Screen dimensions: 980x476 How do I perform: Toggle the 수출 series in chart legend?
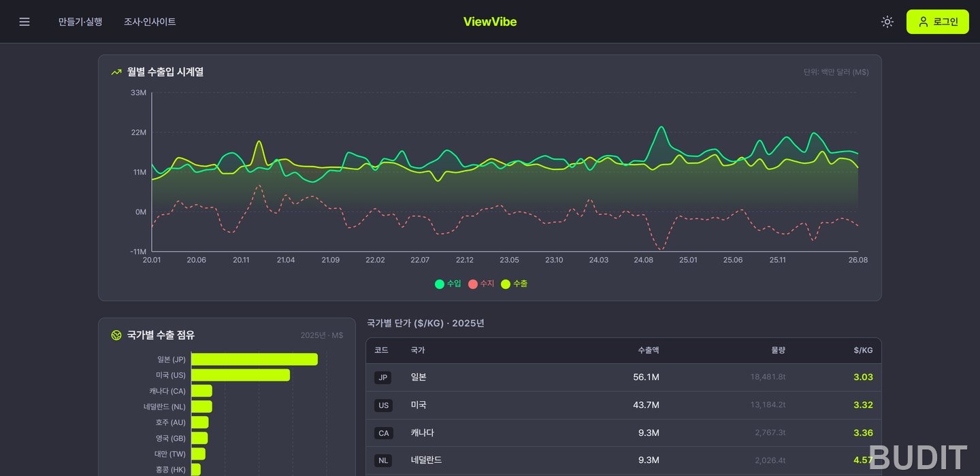(x=514, y=284)
